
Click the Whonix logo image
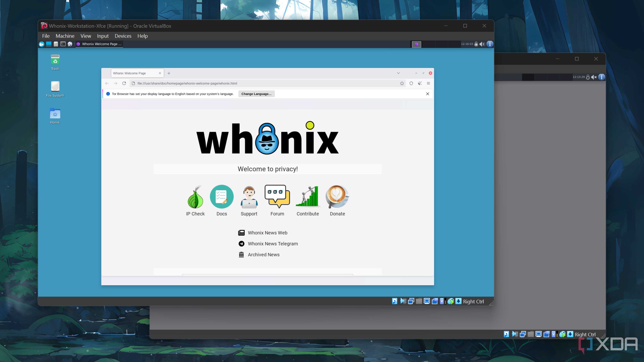[x=267, y=138]
